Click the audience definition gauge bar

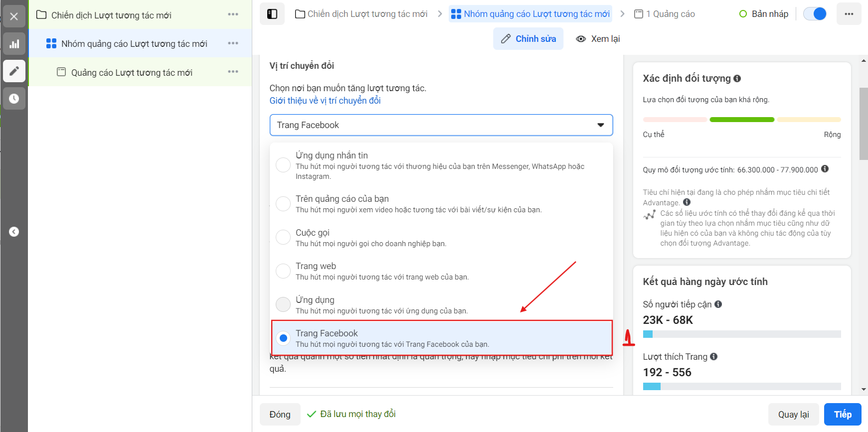tap(742, 120)
